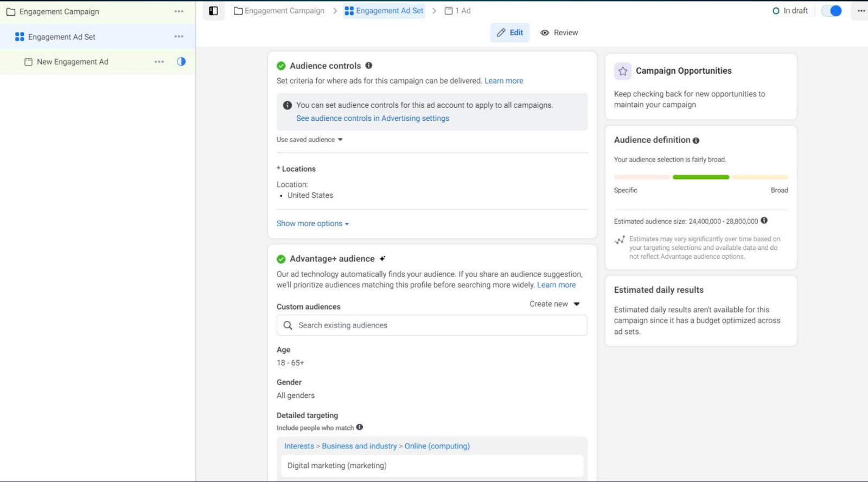The width and height of the screenshot is (868, 482).
Task: Click the estimated audience size info icon
Action: pos(764,221)
